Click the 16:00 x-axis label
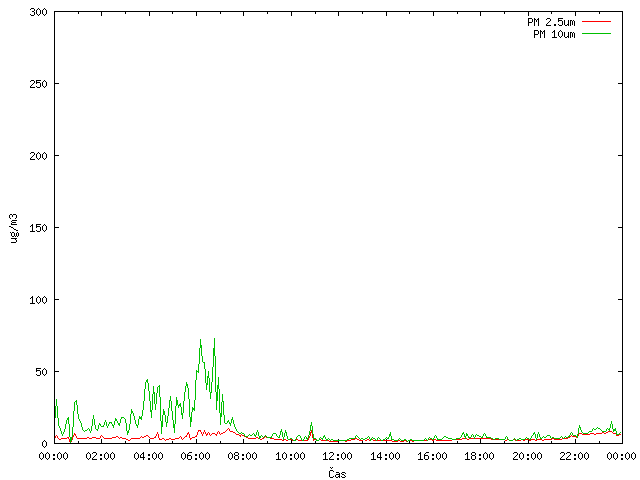Screen dimensions: 640x480 (433, 456)
